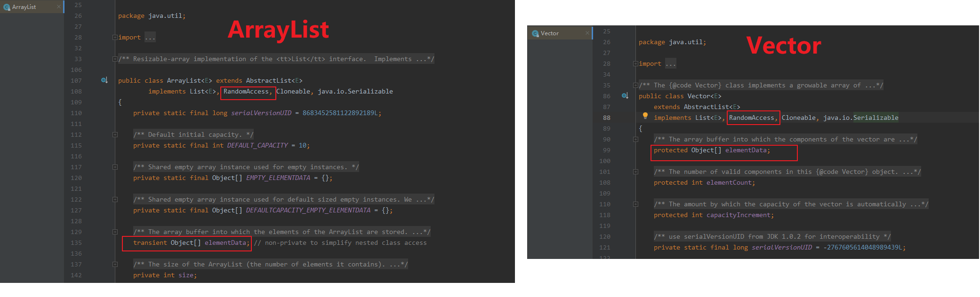Image resolution: width=980 pixels, height=297 pixels.
Task: Click 'elementData;' in the Vector protected field
Action: click(748, 150)
